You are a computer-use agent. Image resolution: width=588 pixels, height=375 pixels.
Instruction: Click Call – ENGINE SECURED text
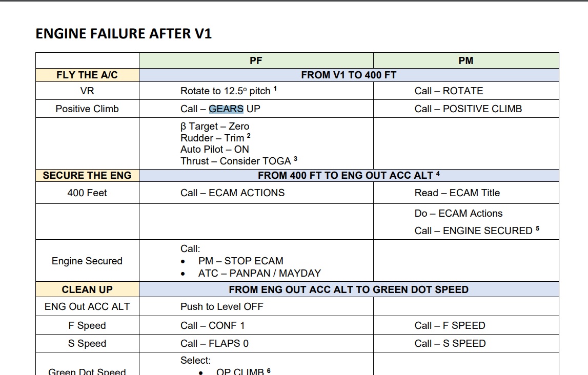tap(474, 231)
